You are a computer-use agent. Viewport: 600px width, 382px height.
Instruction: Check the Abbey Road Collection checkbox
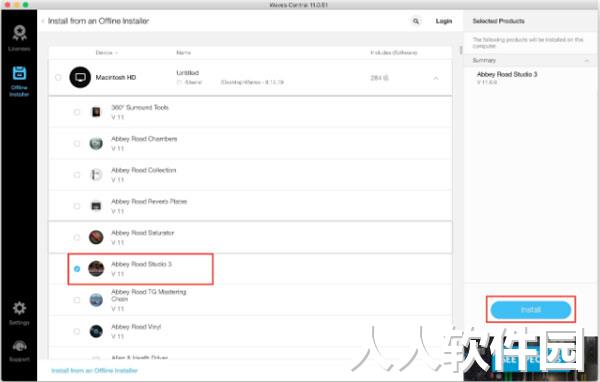(x=77, y=175)
